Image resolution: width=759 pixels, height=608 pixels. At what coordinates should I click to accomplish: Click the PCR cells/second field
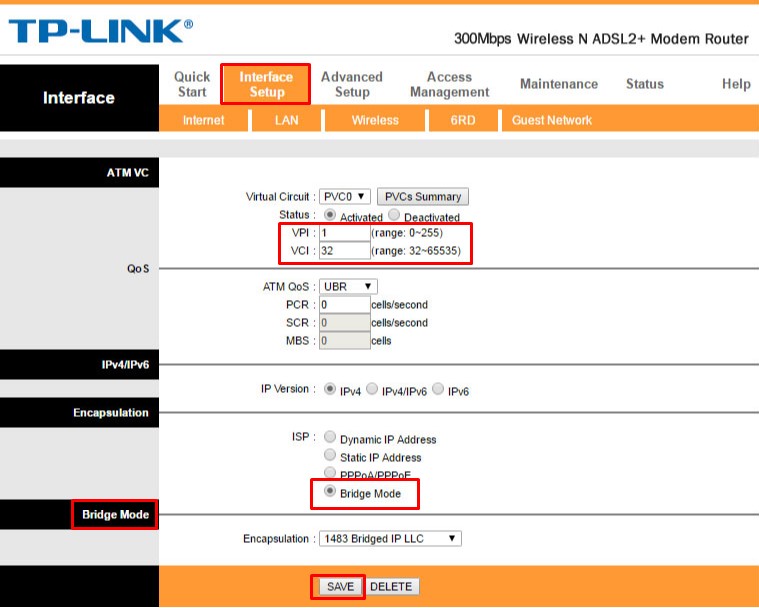(x=345, y=304)
